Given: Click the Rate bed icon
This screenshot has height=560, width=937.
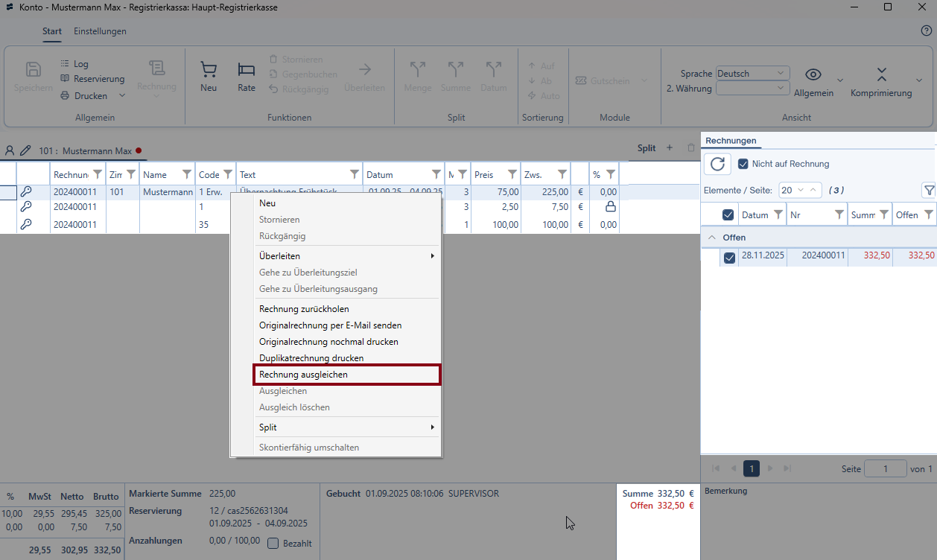Looking at the screenshot, I should (246, 70).
